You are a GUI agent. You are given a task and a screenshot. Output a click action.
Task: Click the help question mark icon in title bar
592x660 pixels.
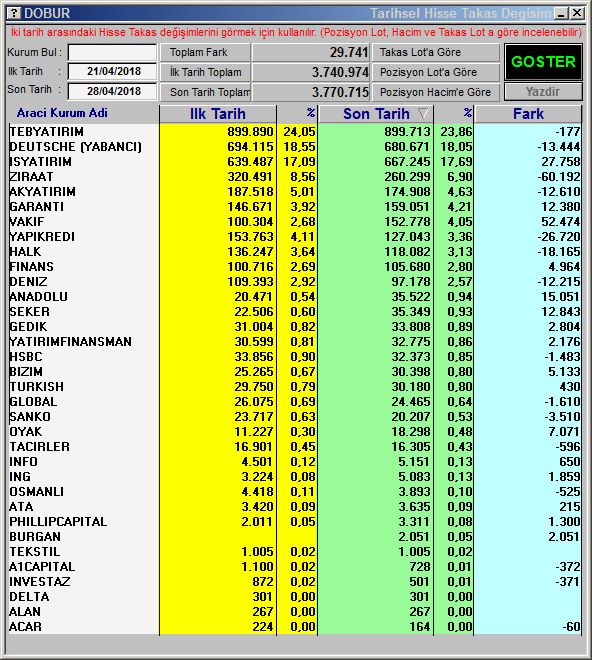click(x=14, y=13)
